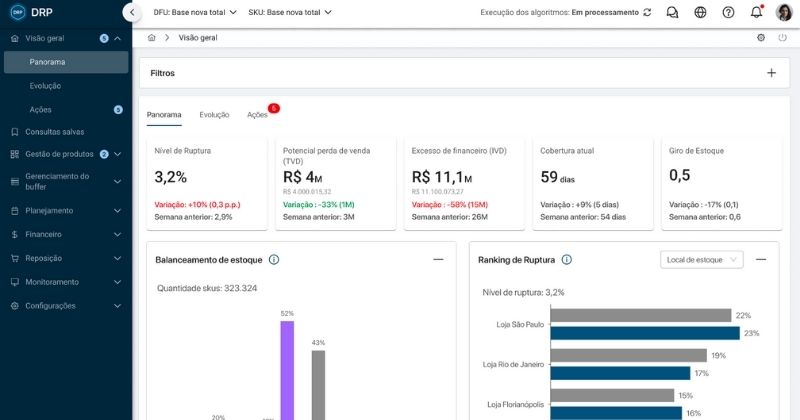Expand the Planejamento chevron
The image size is (800, 420).
pyautogui.click(x=117, y=211)
